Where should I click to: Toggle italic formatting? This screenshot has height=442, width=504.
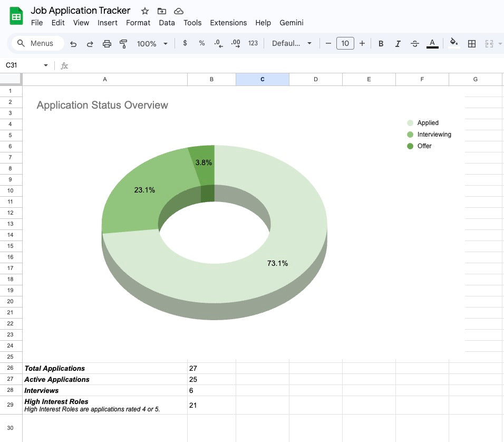(x=398, y=43)
